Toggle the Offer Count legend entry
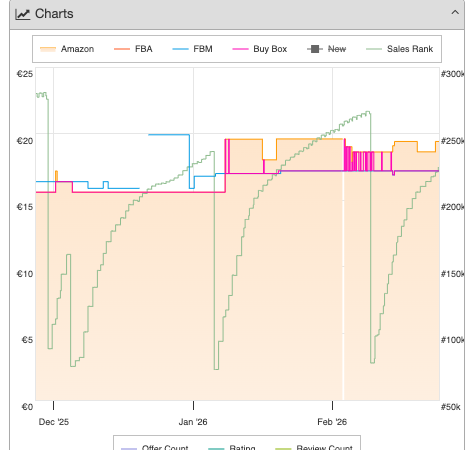This screenshot has width=474, height=450. click(154, 447)
